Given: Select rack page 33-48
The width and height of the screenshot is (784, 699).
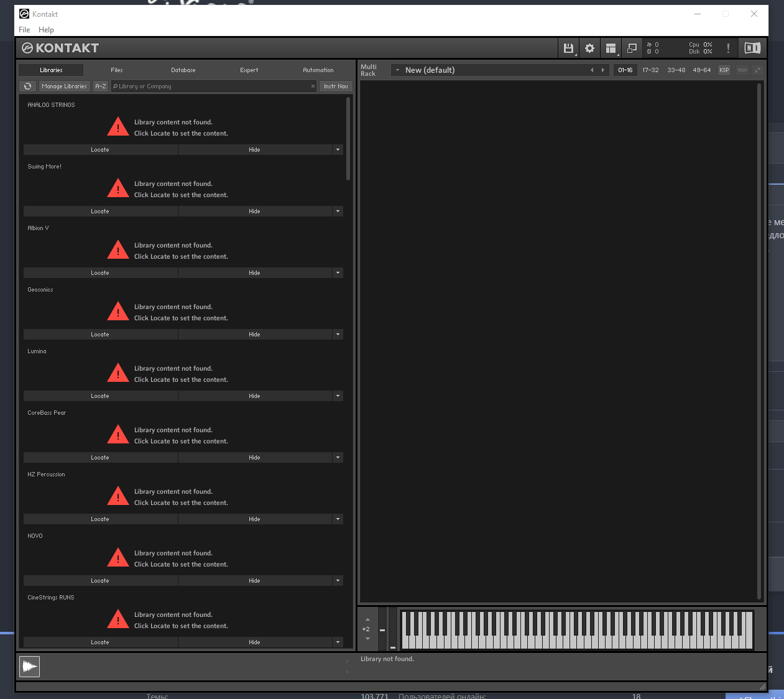Looking at the screenshot, I should coord(676,70).
